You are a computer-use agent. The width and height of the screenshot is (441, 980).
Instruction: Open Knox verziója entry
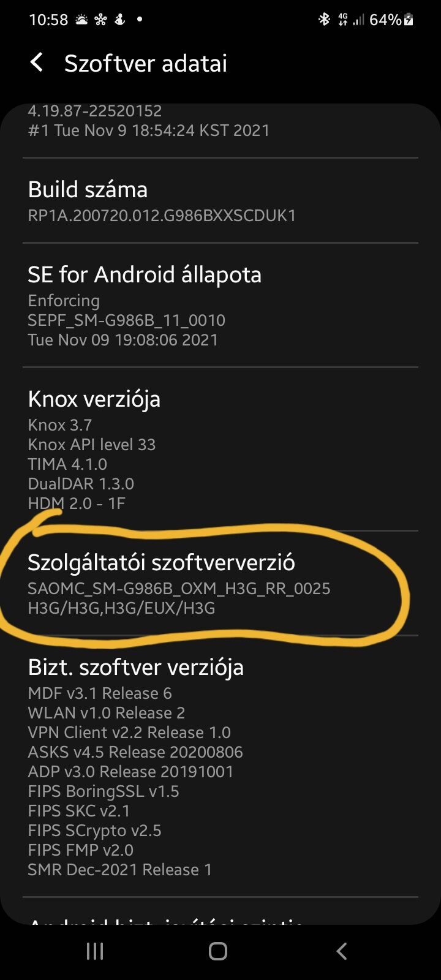click(221, 449)
